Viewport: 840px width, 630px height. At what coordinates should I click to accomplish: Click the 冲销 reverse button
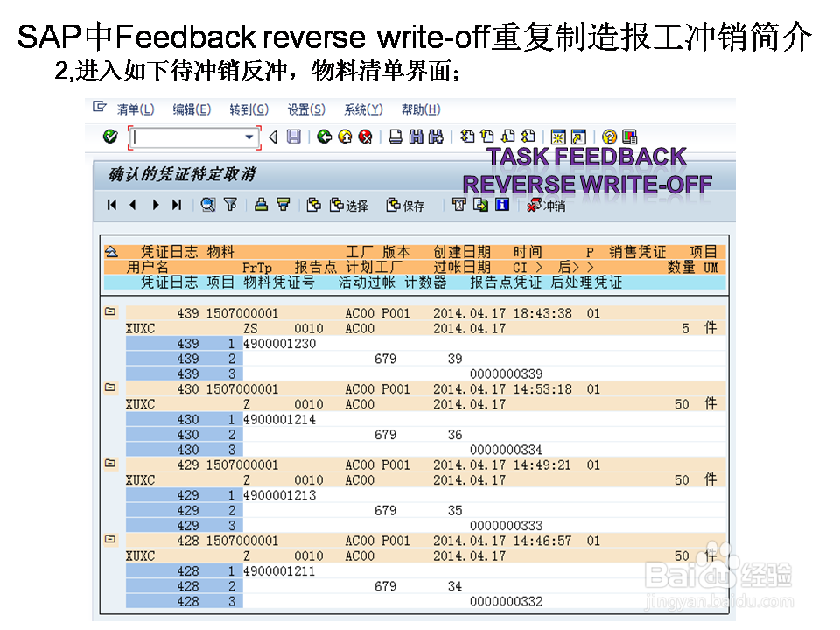546,205
